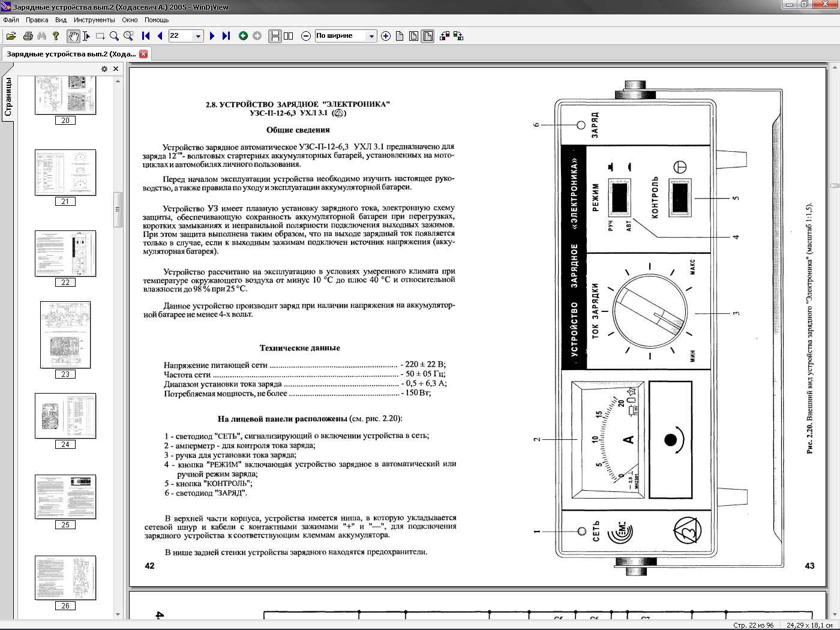Select the marquee zoom tool
The width and height of the screenshot is (840, 630).
[x=128, y=36]
